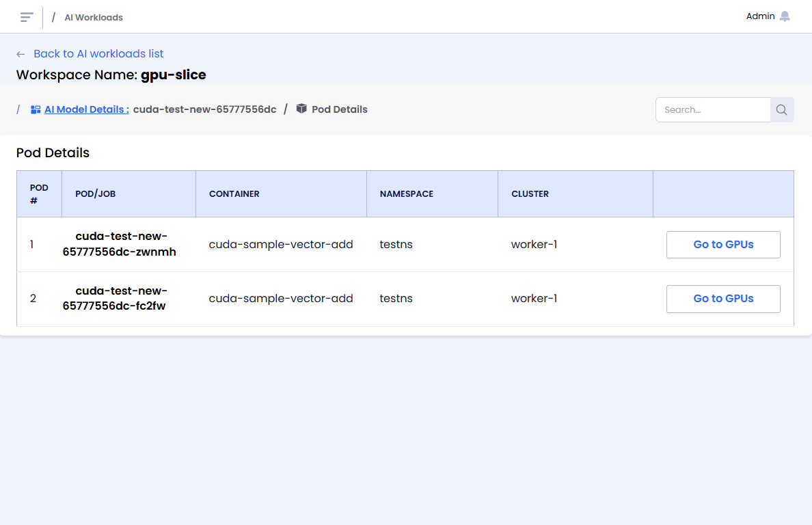The height and width of the screenshot is (525, 812).
Task: Select pod cuda-test-new-65777556dc-fc2fw name
Action: point(115,299)
